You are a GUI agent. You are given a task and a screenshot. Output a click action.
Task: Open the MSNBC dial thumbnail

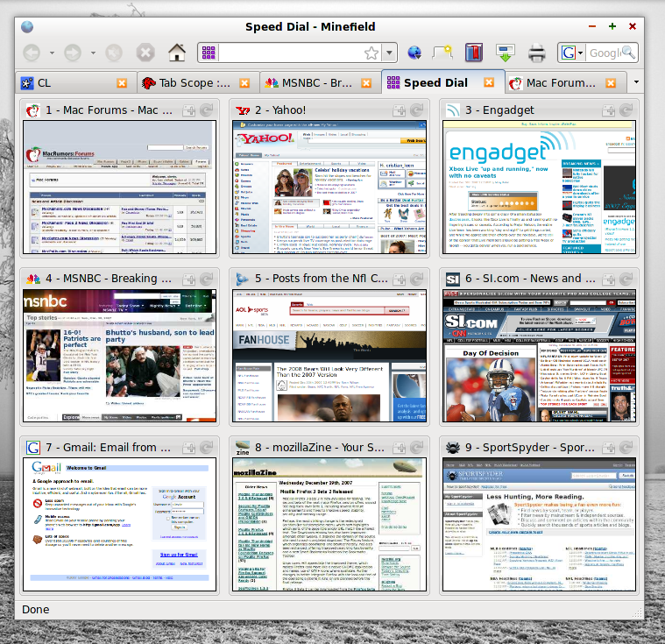120,356
